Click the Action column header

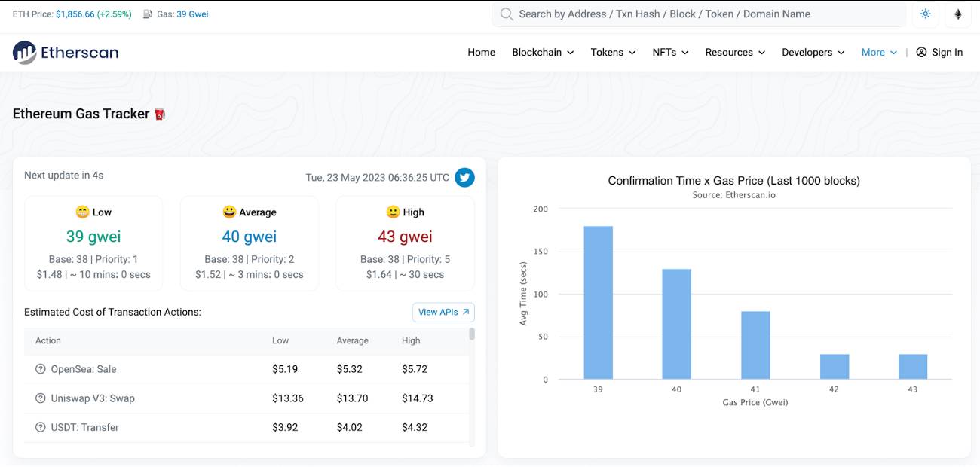[48, 340]
